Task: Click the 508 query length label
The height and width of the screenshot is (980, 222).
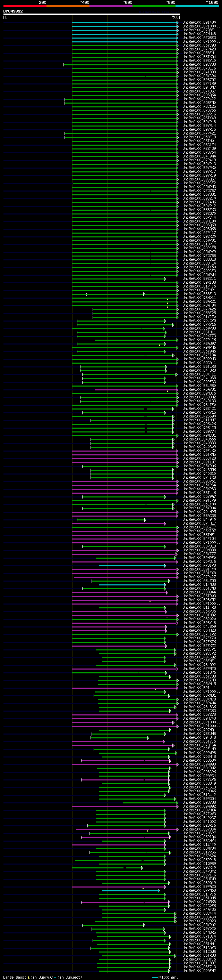Action: pyautogui.click(x=175, y=17)
